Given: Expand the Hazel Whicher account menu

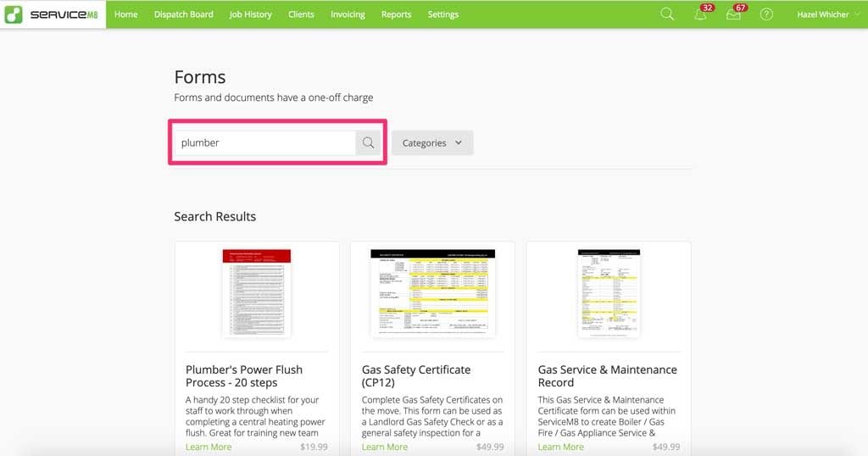Looking at the screenshot, I should 828,14.
